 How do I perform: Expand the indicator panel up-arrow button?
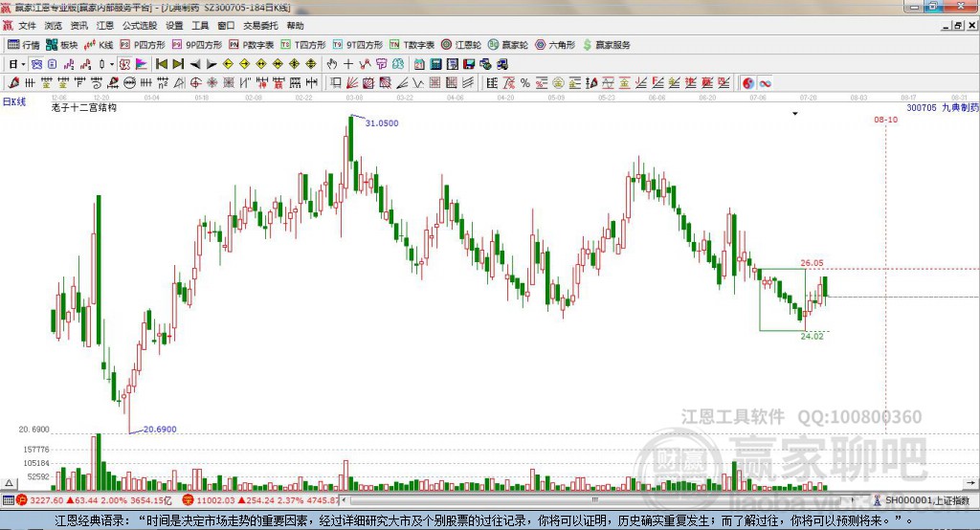[x=9, y=483]
